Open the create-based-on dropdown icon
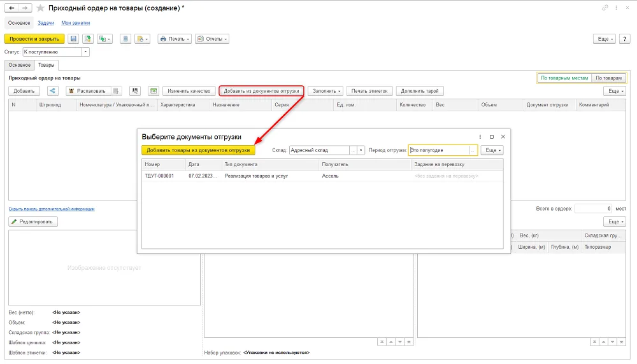This screenshot has height=364, width=637. [x=104, y=39]
